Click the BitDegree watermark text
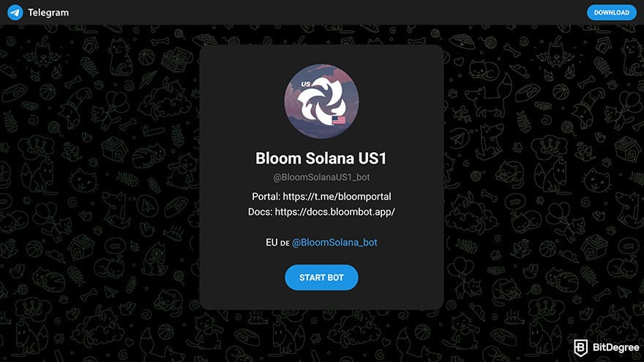Viewport: 644px width, 362px height. click(x=615, y=347)
